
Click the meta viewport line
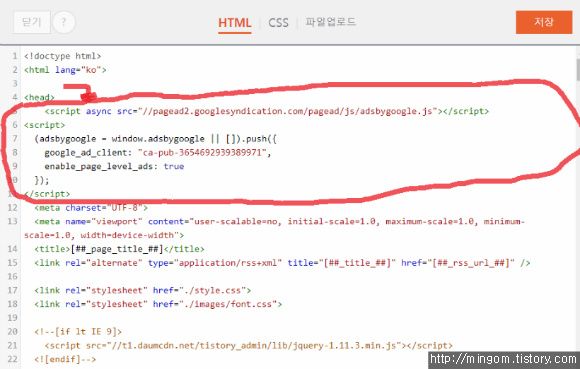[280, 221]
